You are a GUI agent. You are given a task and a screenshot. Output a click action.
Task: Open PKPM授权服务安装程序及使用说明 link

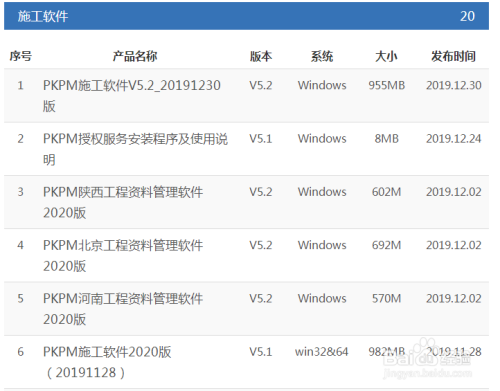coord(135,149)
